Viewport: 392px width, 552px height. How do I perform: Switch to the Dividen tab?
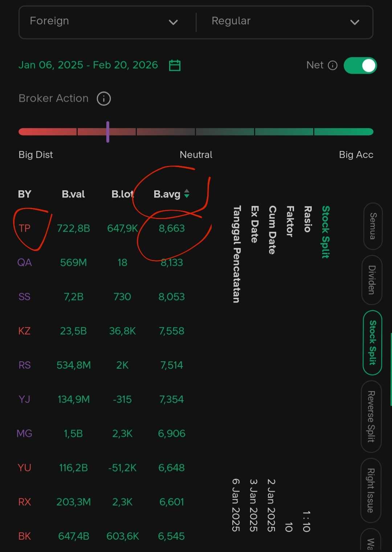pos(372,280)
